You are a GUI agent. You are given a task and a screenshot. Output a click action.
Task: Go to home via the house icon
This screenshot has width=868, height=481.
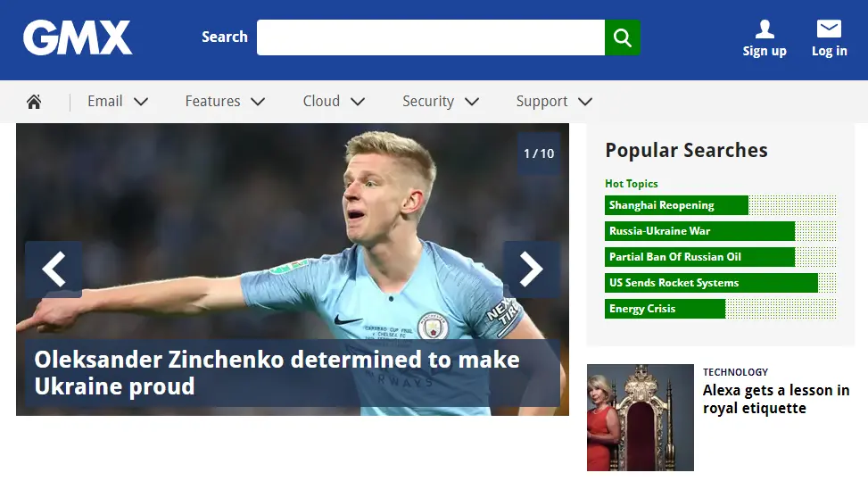coord(34,102)
